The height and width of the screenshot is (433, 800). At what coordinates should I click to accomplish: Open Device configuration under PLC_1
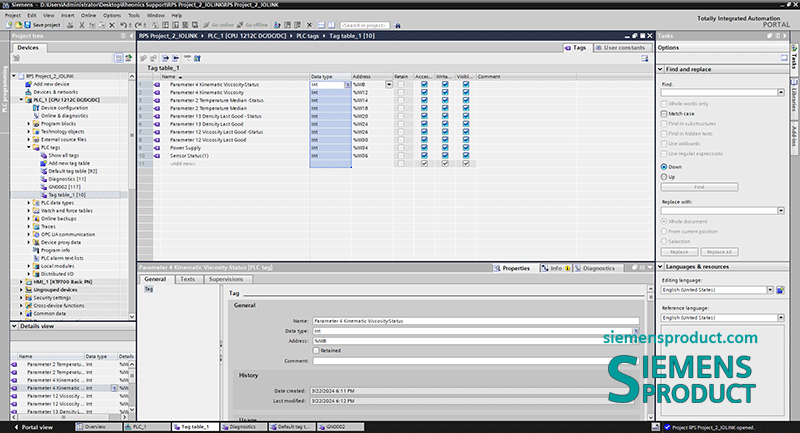64,108
